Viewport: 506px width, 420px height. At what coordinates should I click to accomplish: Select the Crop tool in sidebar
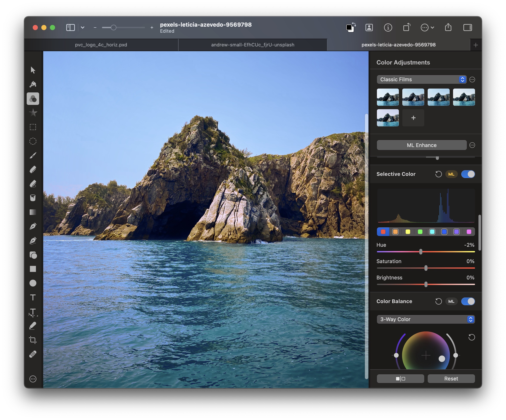pyautogui.click(x=34, y=340)
